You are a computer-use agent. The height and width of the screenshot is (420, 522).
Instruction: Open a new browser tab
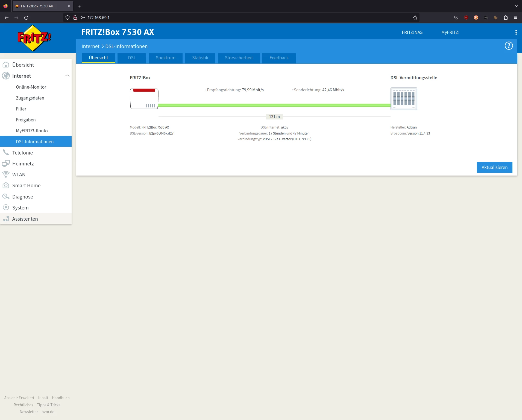pos(79,6)
